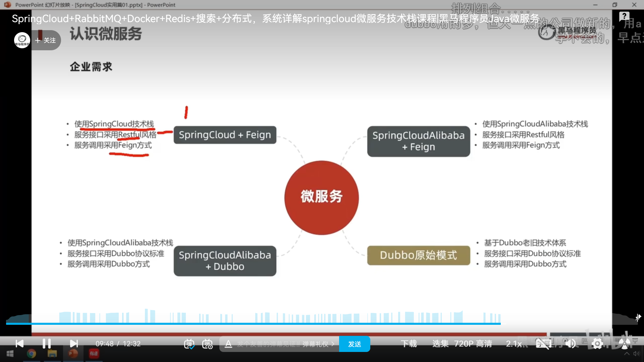The height and width of the screenshot is (362, 644).
Task: Skip to the previous video
Action: point(20,344)
